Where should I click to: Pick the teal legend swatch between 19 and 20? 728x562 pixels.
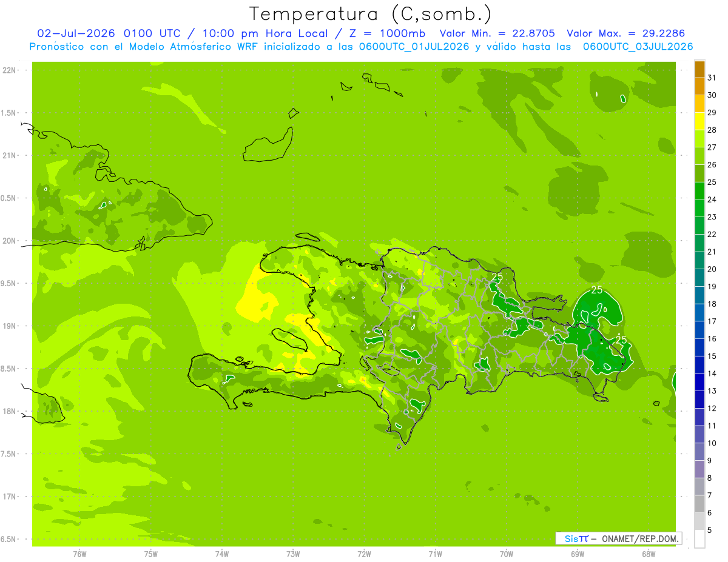pos(699,278)
